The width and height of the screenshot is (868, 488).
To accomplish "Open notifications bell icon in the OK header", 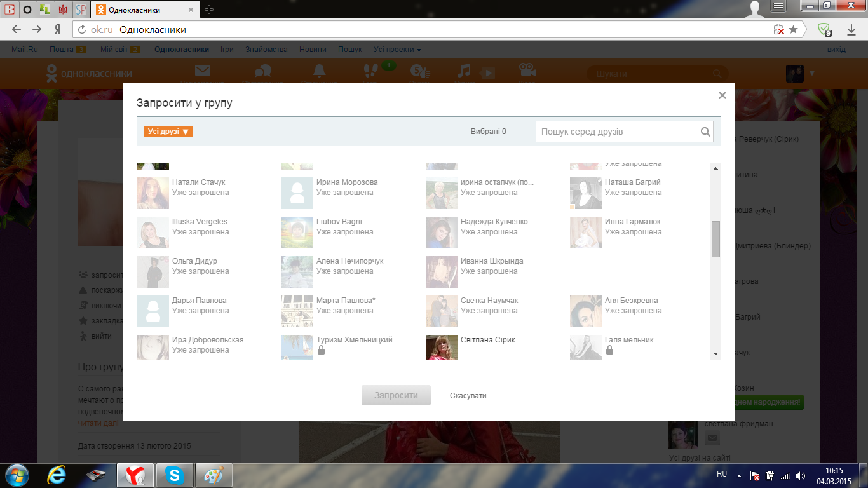I will [319, 71].
